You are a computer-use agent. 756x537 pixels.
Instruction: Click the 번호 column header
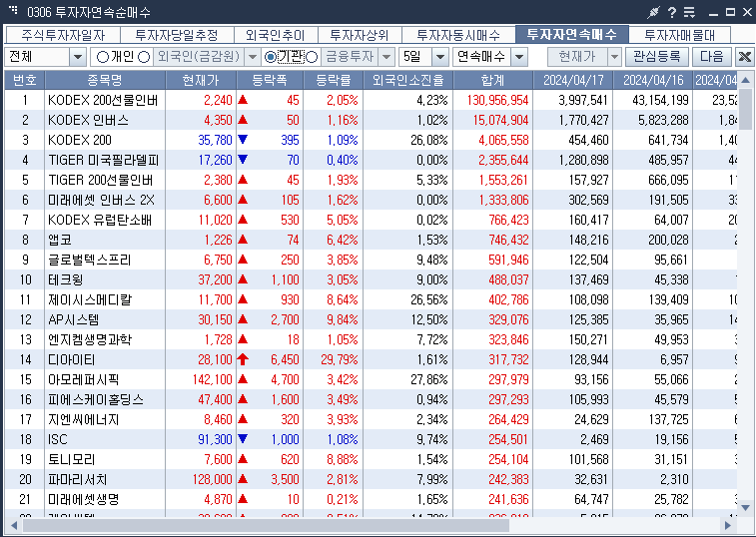tap(25, 80)
